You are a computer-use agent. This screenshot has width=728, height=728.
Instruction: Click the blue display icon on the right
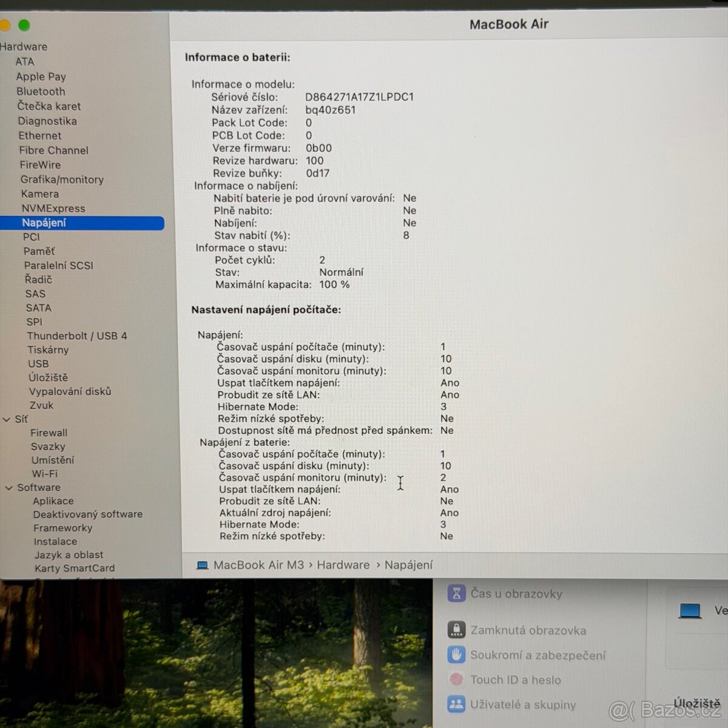[691, 610]
